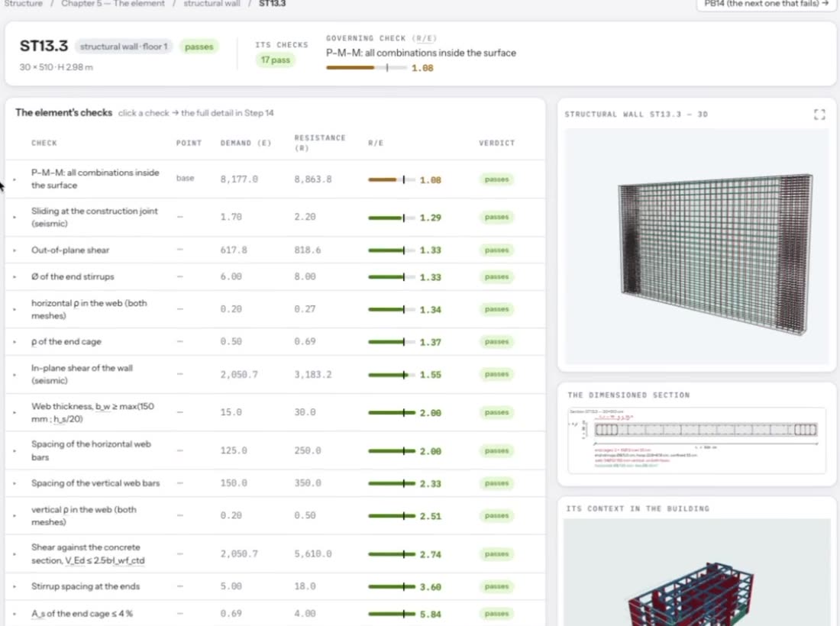Click the R/E value 5.84
The image size is (840, 626).
coord(430,615)
